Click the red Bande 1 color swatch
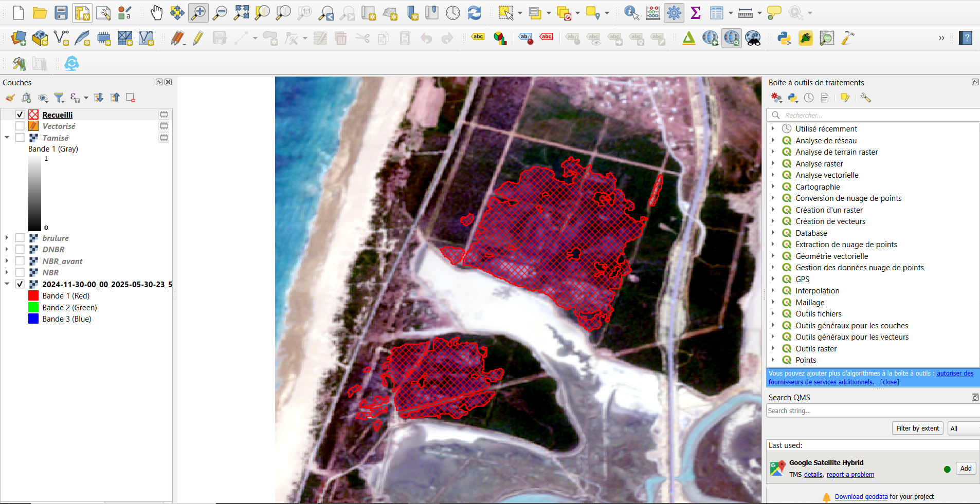Screen dimensions: 980x504 click(x=33, y=295)
